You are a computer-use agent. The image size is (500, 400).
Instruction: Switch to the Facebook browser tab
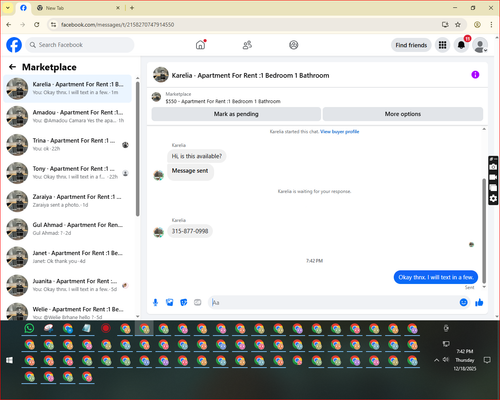coord(23,8)
